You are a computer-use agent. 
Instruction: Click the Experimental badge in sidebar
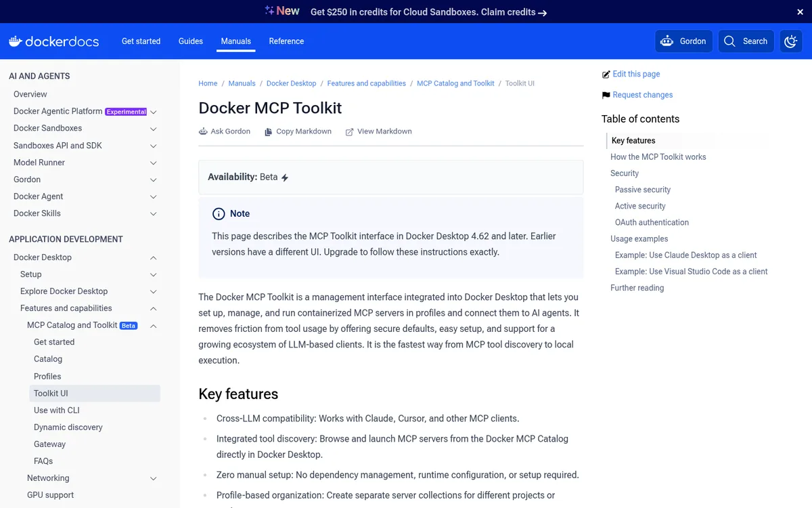(127, 112)
